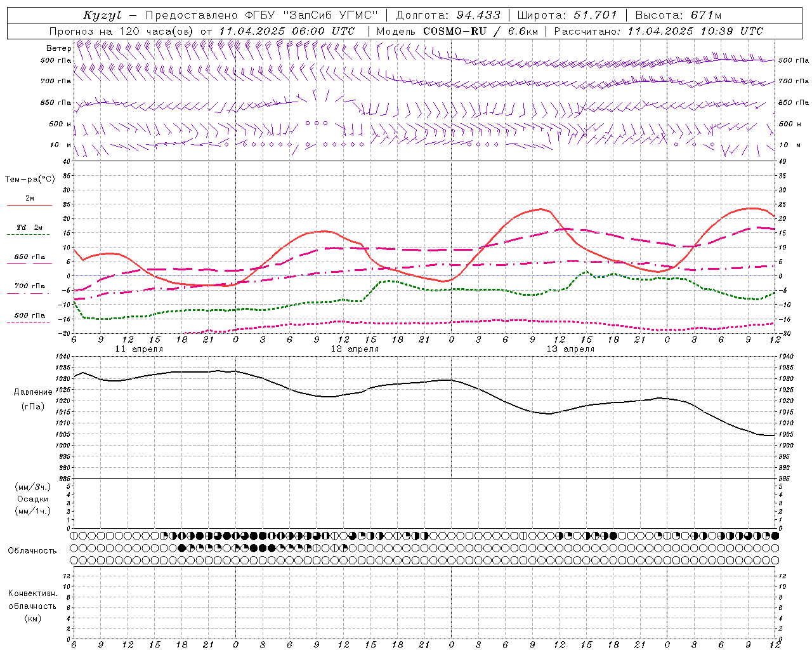Select the provider text ФГБУ "ЗапСиб УГМС"
Viewport: 812px width, 650px height.
click(310, 15)
